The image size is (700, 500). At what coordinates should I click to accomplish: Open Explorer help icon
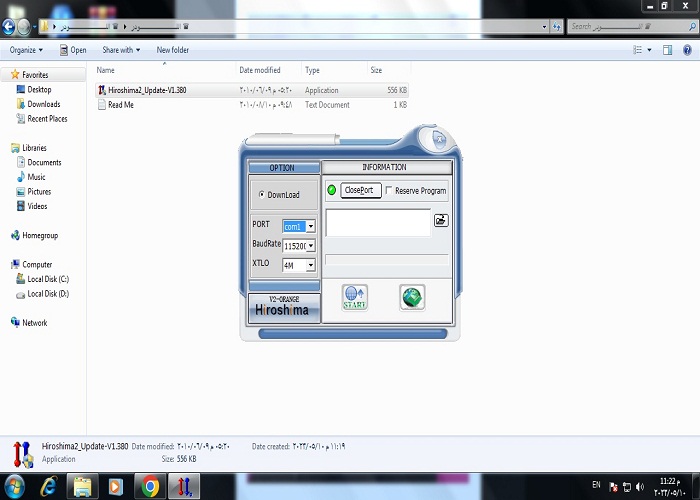coord(688,50)
